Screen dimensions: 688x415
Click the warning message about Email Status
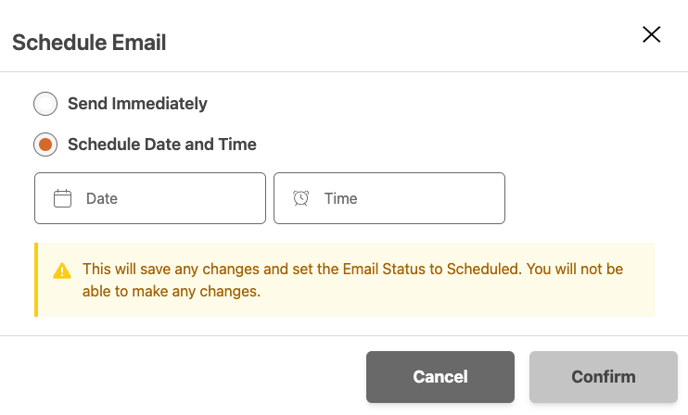(353, 280)
